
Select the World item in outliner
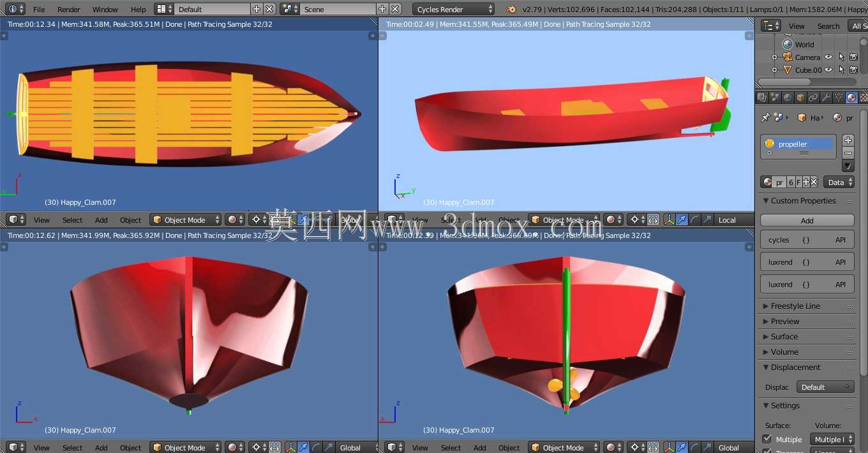click(x=804, y=45)
